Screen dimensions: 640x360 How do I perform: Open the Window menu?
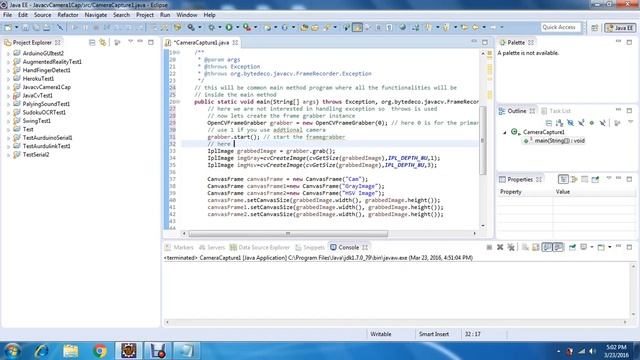pos(187,15)
